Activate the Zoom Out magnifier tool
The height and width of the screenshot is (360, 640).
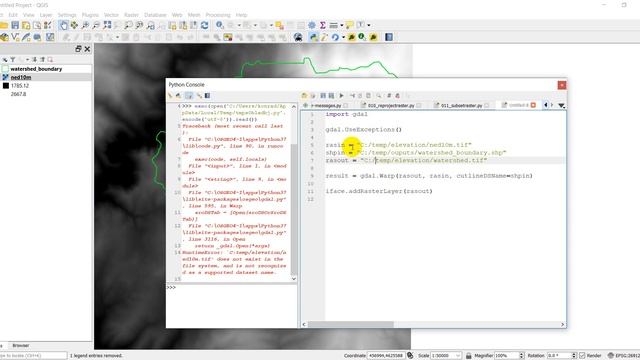[x=96, y=25]
